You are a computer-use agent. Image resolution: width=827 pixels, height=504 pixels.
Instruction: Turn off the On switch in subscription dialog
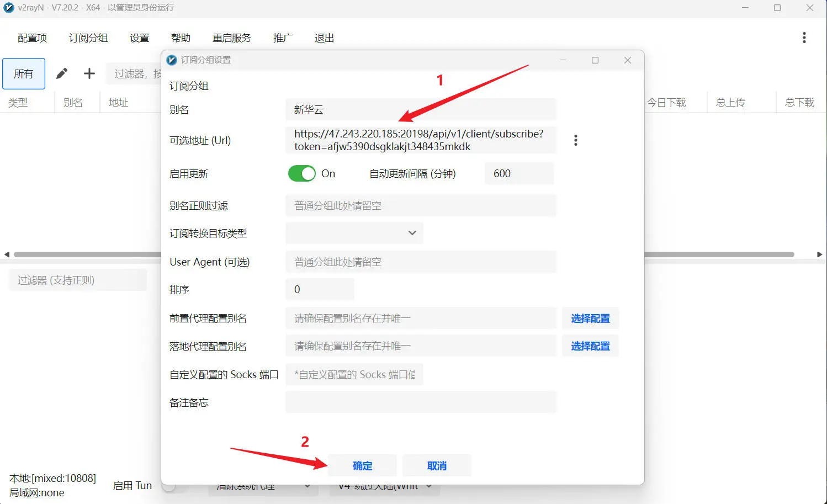pos(301,173)
